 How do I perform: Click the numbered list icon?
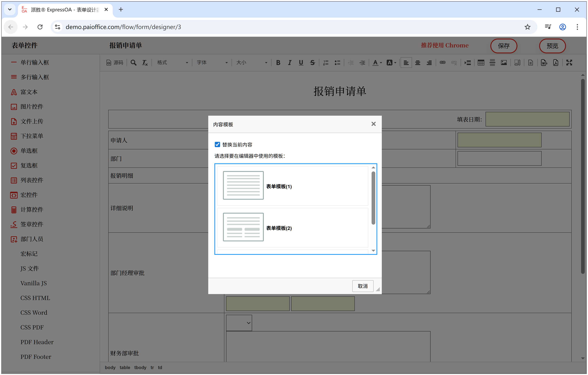pyautogui.click(x=326, y=63)
